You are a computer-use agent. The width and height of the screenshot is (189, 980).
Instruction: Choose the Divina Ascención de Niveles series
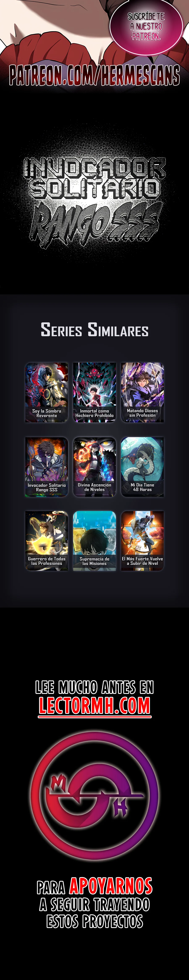(x=94, y=466)
